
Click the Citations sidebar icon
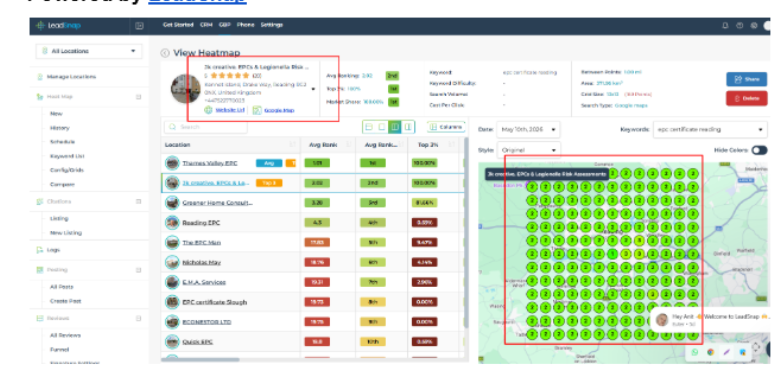click(40, 202)
